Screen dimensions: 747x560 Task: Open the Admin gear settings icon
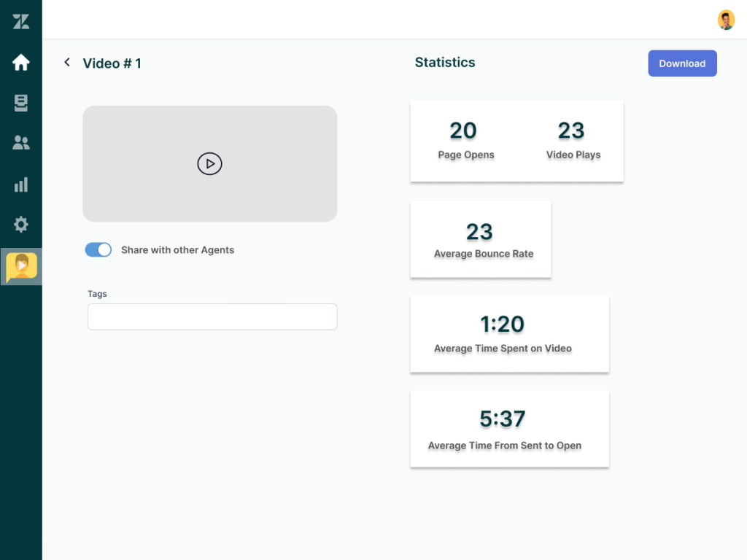[21, 225]
